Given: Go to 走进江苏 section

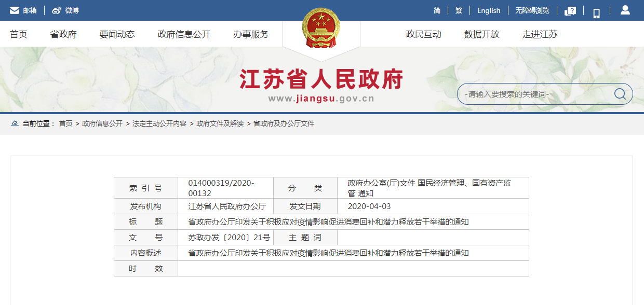Looking at the screenshot, I should pyautogui.click(x=540, y=34).
